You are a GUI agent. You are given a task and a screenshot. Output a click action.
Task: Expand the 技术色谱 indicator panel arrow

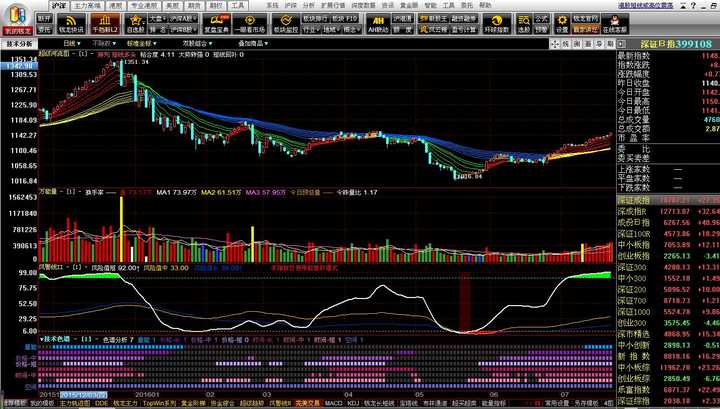tap(42, 339)
